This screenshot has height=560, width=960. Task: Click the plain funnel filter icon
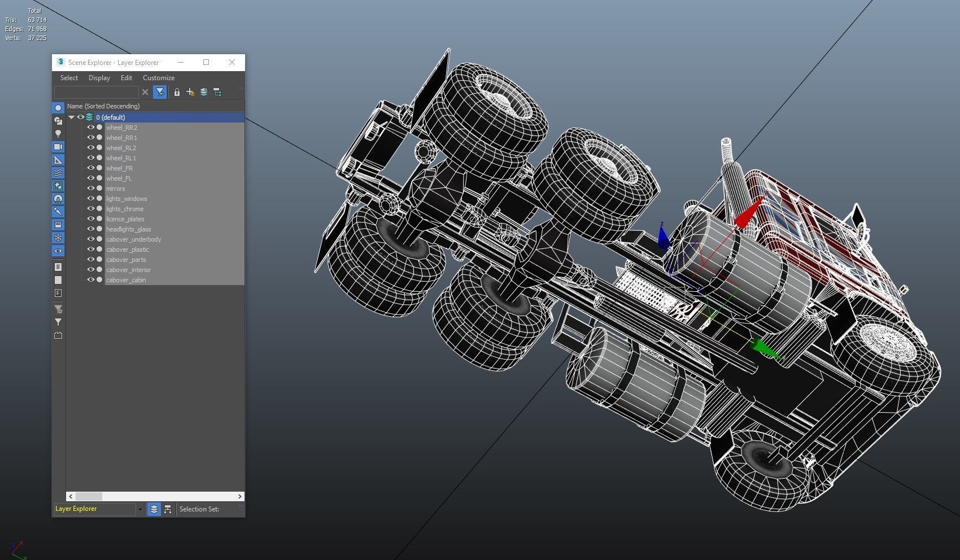[58, 322]
